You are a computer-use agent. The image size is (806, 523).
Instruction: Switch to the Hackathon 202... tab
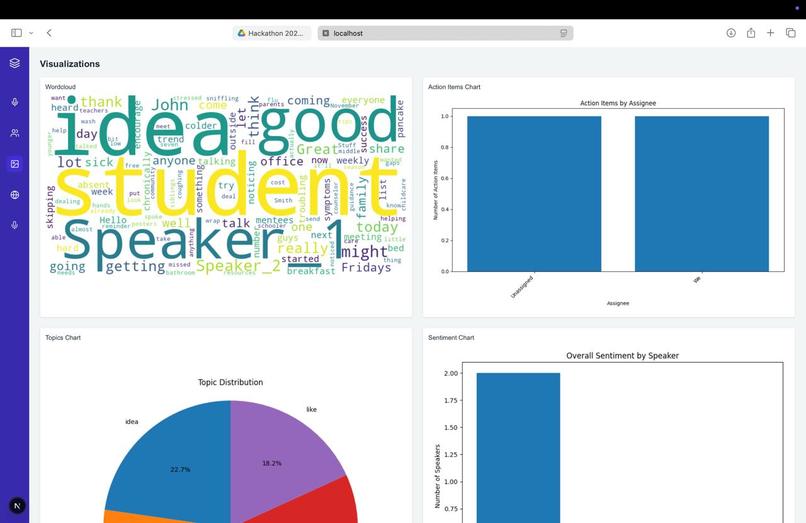click(271, 33)
